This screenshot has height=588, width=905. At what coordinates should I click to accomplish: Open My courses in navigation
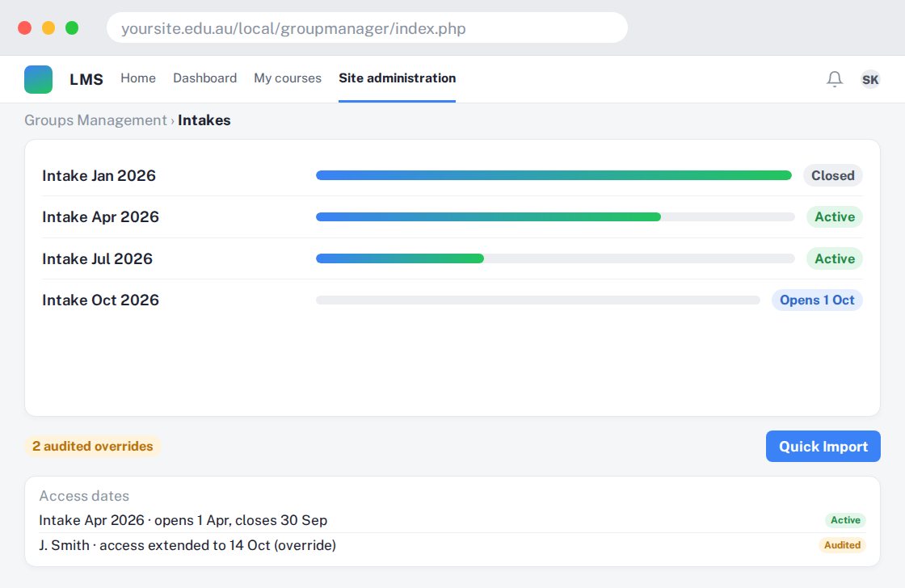point(288,78)
